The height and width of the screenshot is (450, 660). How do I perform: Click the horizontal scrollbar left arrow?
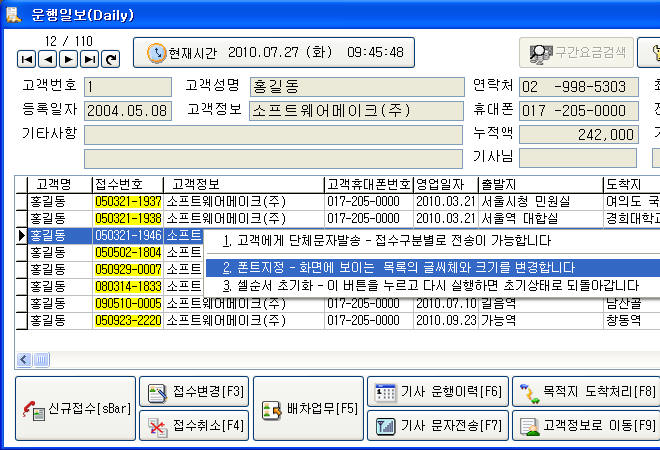pos(24,359)
